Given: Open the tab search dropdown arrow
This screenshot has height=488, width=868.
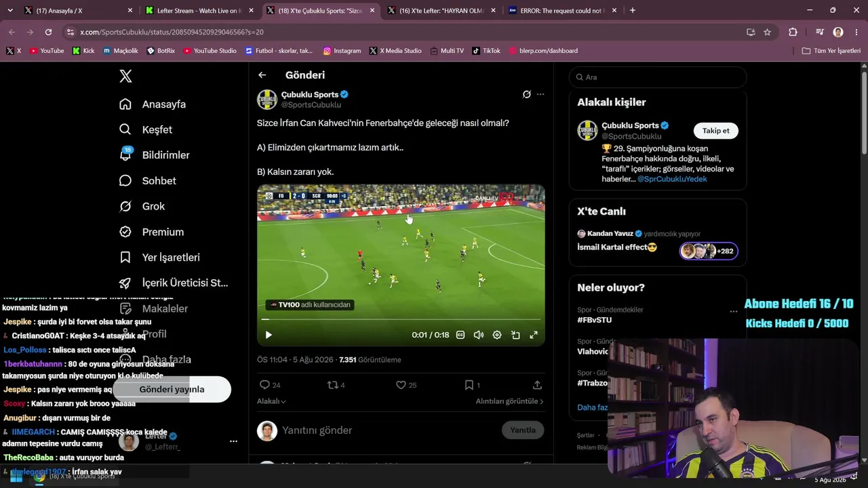Looking at the screenshot, I should tap(9, 10).
